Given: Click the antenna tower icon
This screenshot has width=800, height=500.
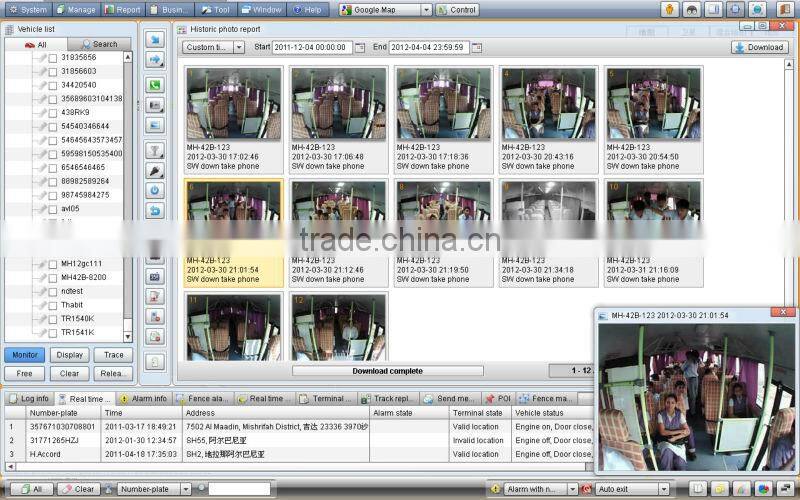Looking at the screenshot, I should (155, 151).
